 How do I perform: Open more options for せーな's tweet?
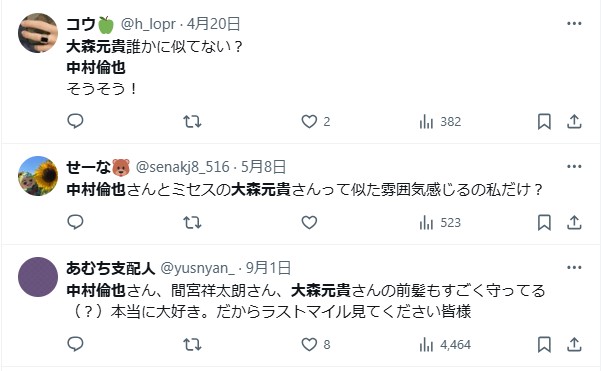574,166
